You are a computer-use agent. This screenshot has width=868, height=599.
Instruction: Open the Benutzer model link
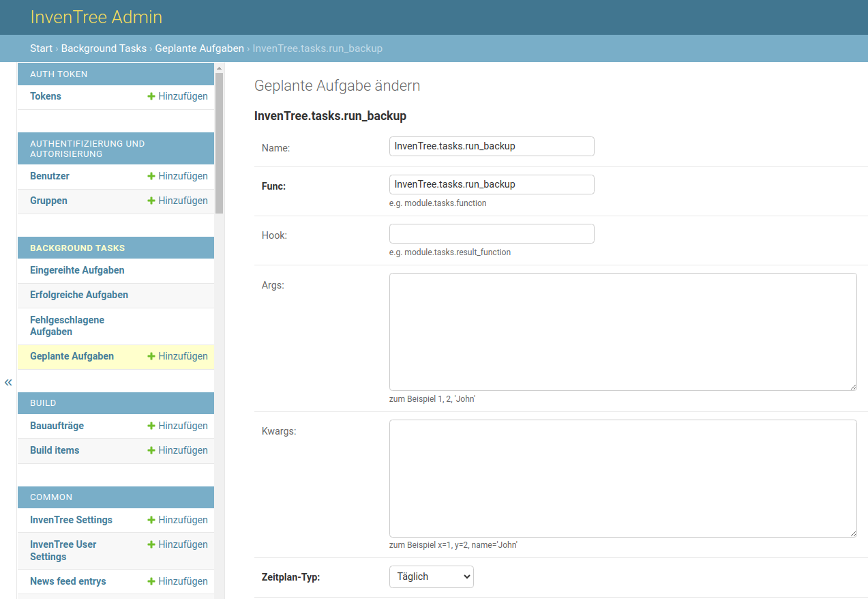point(50,176)
